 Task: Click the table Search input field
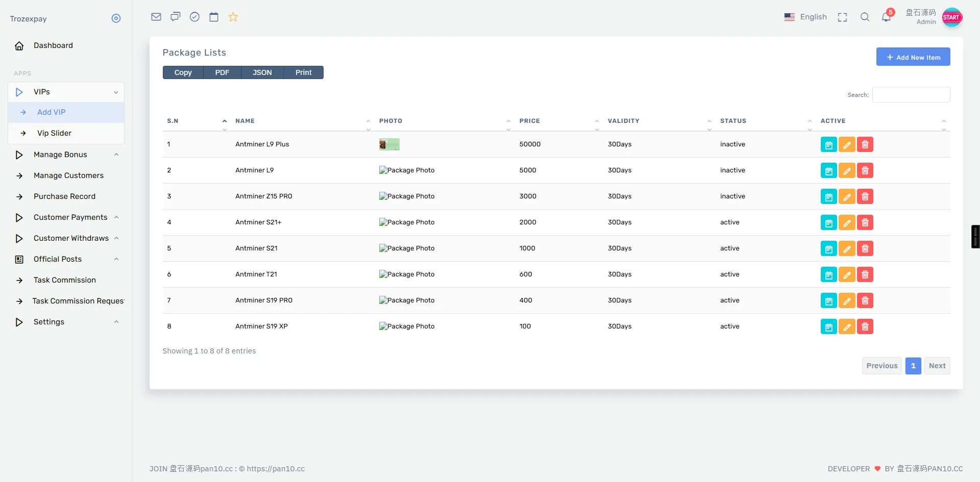tap(911, 95)
